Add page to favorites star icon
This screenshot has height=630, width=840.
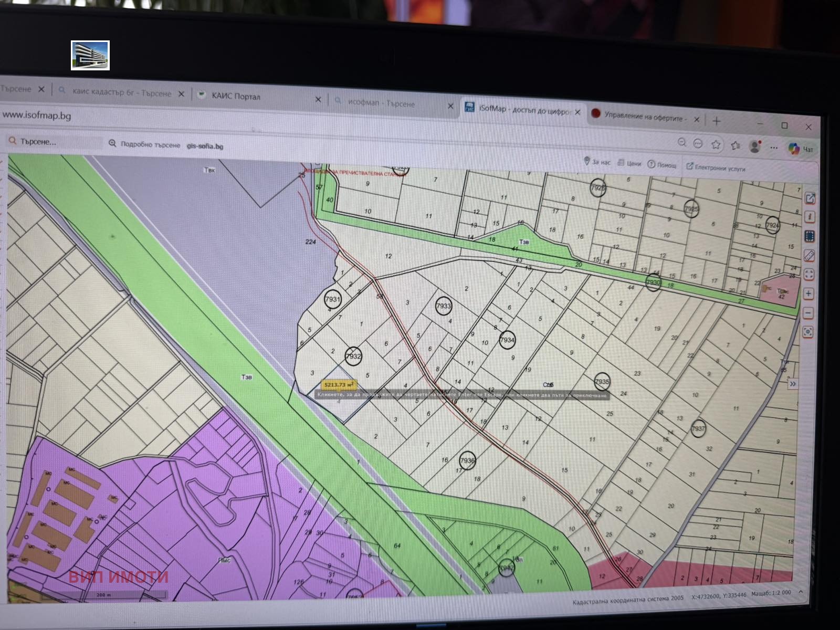[x=716, y=144]
